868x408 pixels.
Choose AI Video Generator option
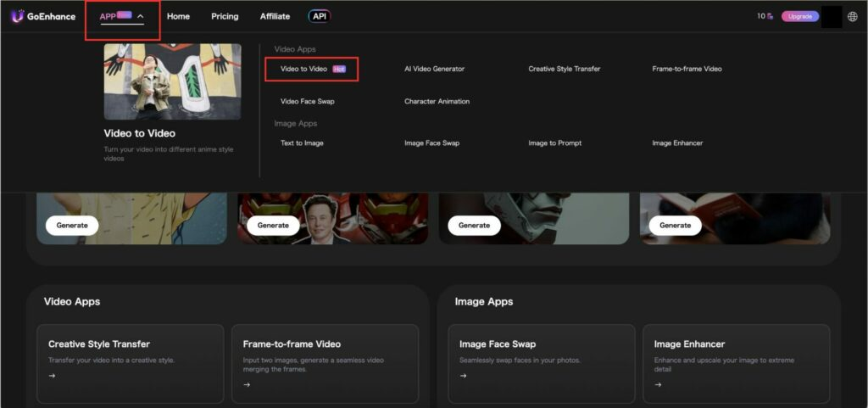[x=434, y=69]
